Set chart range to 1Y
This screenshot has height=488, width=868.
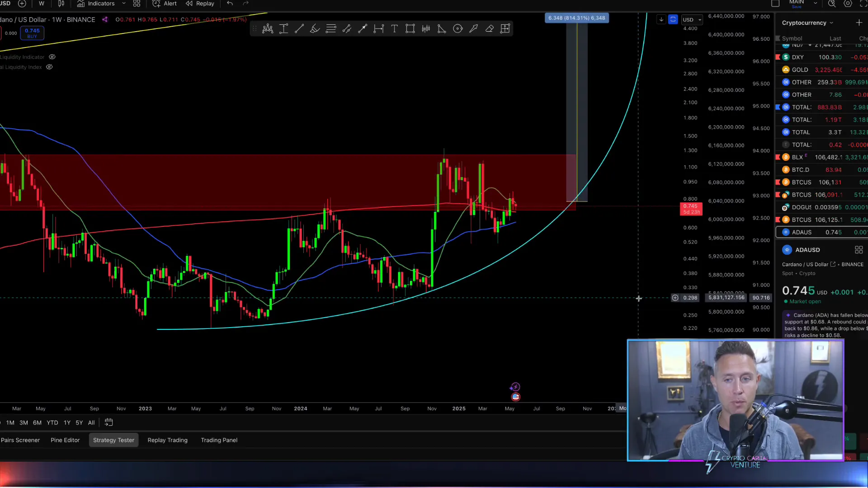pyautogui.click(x=67, y=422)
